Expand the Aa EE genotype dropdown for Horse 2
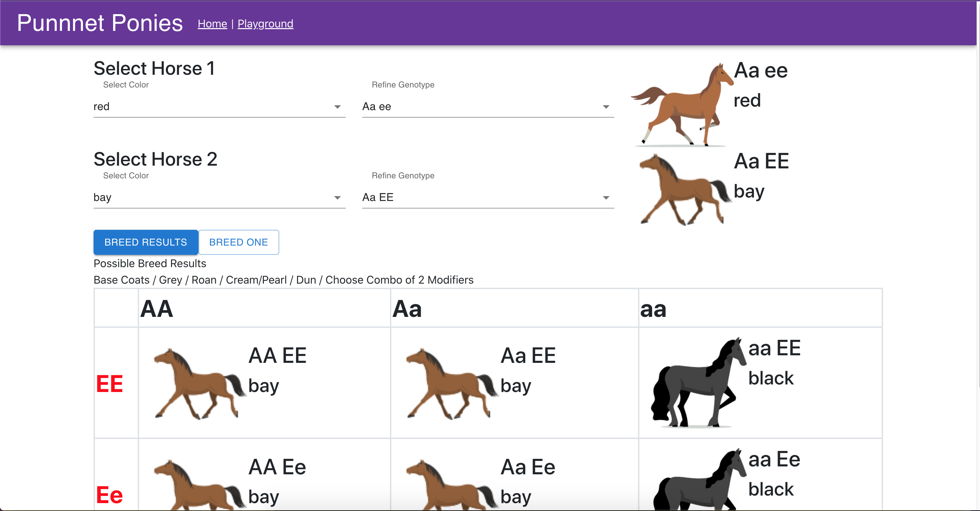The image size is (980, 511). coord(488,197)
